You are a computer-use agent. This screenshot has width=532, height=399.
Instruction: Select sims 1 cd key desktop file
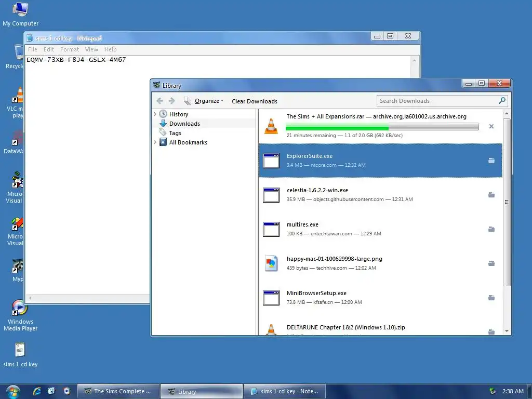point(20,355)
